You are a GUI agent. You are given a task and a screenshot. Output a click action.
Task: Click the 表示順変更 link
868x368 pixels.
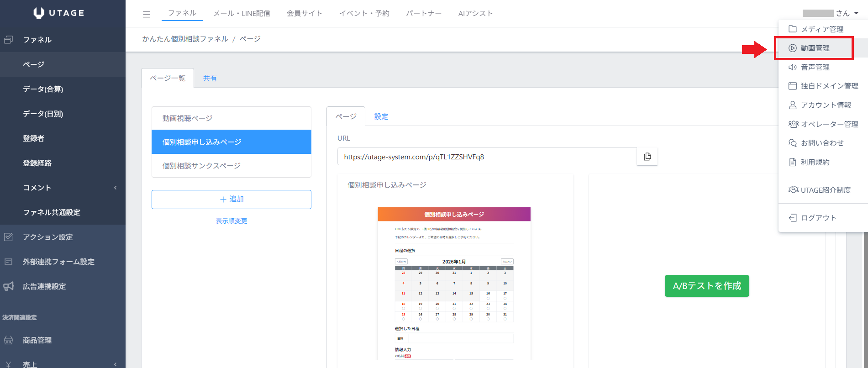[231, 221]
